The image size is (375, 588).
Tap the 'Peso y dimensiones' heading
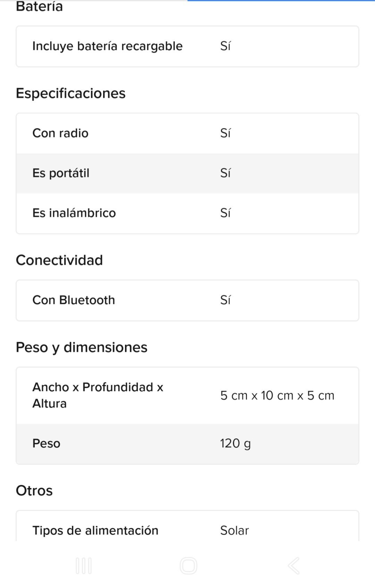(82, 347)
